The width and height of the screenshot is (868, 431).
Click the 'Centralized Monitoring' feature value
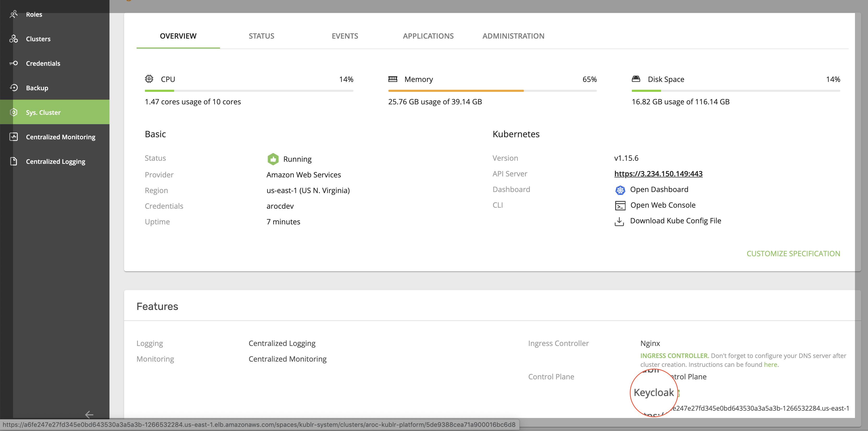[288, 359]
